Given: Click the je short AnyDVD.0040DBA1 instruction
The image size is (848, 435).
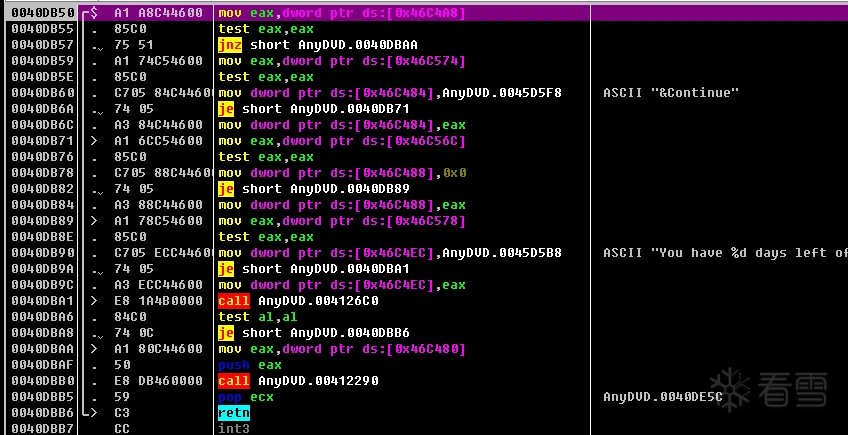Looking at the screenshot, I should [314, 269].
